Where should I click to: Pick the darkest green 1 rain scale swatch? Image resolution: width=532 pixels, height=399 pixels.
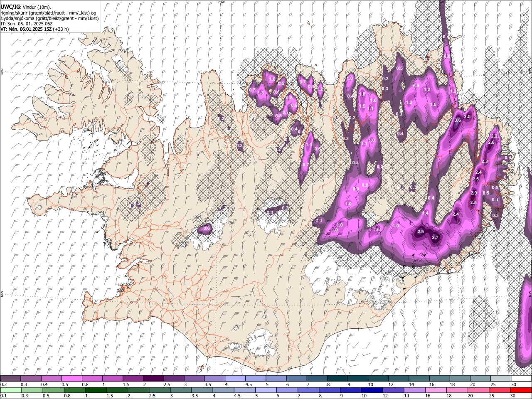pyautogui.click(x=95, y=390)
